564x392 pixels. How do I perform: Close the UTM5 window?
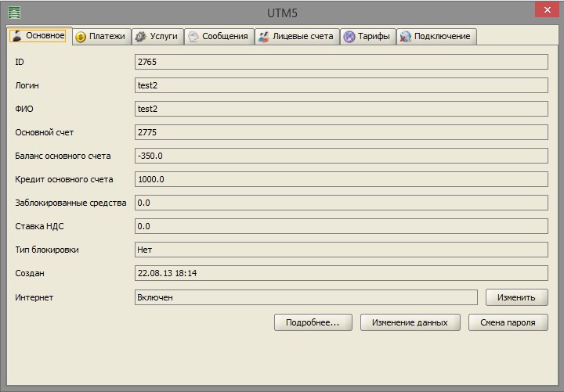tap(547, 9)
